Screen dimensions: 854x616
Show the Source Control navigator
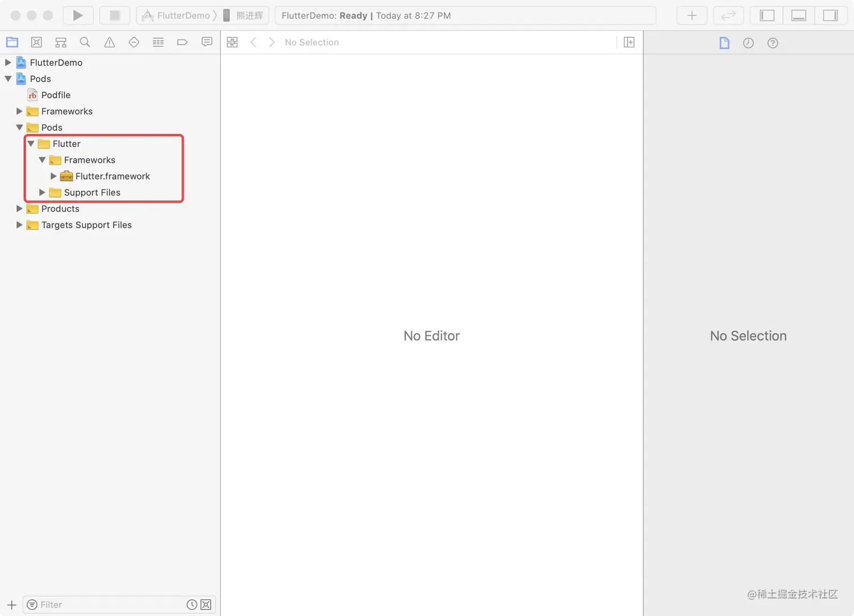(36, 42)
